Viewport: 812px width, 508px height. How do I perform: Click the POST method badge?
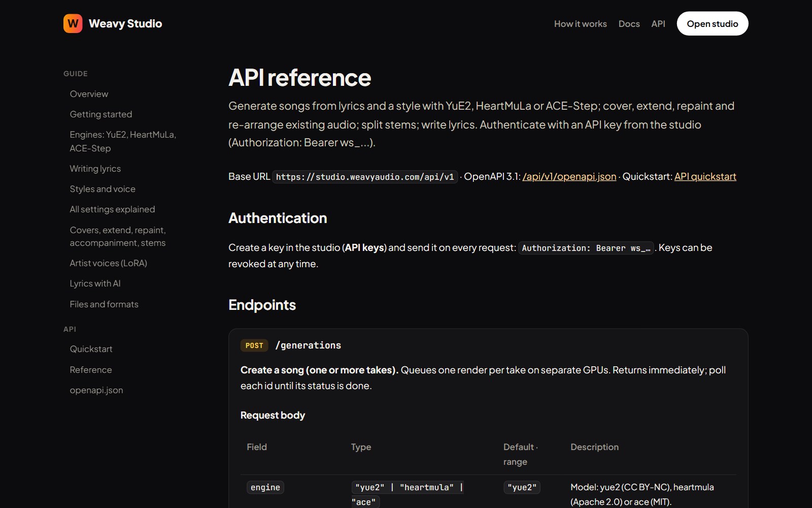(254, 345)
